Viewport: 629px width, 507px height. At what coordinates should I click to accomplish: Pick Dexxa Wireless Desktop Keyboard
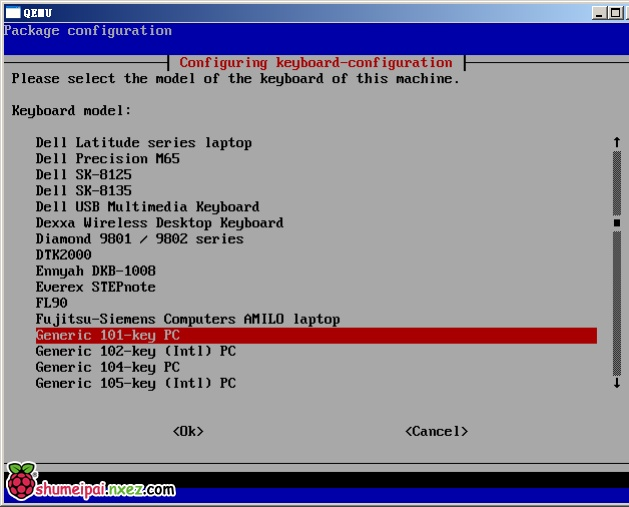(159, 223)
